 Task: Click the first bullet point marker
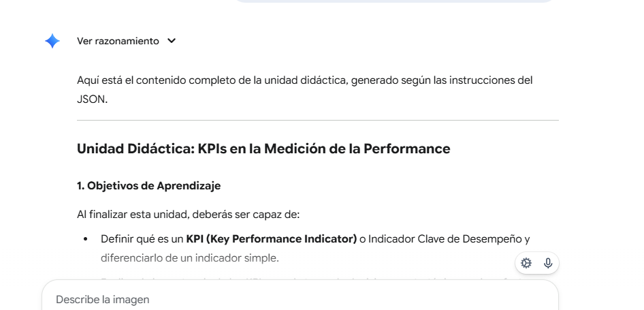click(x=86, y=240)
